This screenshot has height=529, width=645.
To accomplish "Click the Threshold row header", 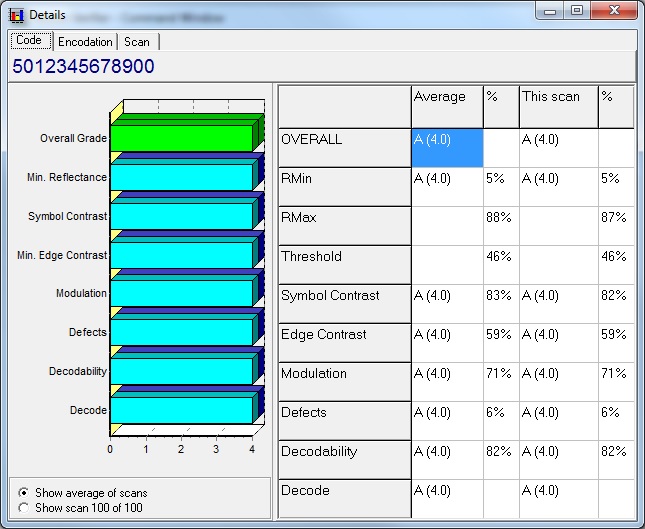I will click(x=345, y=265).
